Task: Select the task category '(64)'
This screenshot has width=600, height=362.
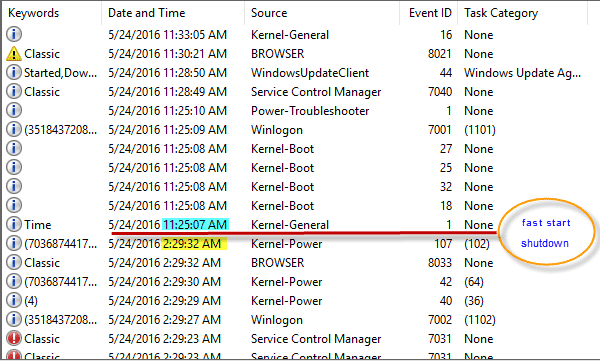Action: point(474,282)
